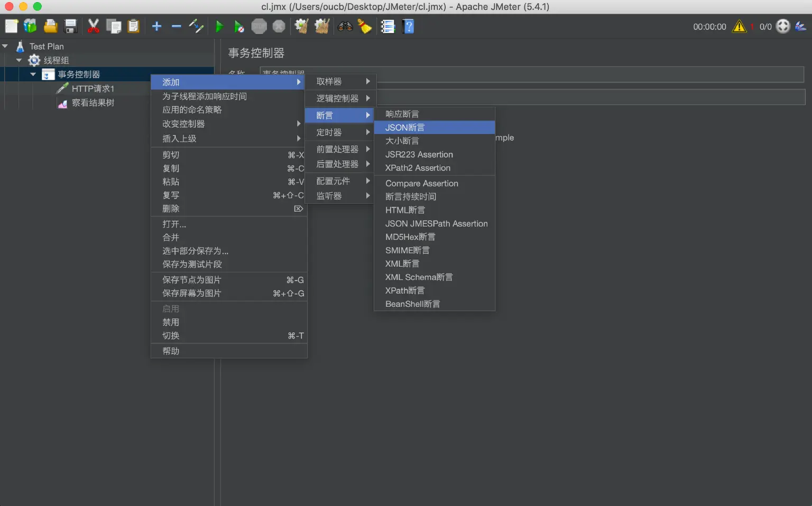Select the Start no pauses icon
Screen dimensions: 812x506
click(239, 26)
